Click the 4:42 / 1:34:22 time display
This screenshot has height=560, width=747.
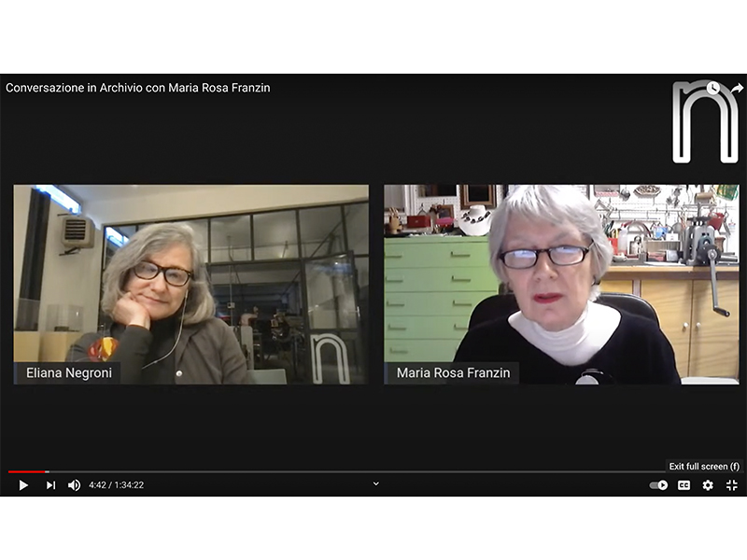coord(116,484)
